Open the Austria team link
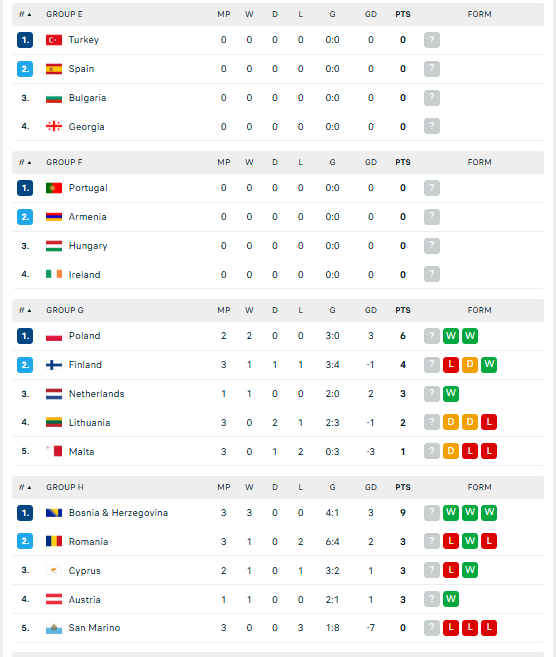The height and width of the screenshot is (657, 556). click(x=85, y=600)
